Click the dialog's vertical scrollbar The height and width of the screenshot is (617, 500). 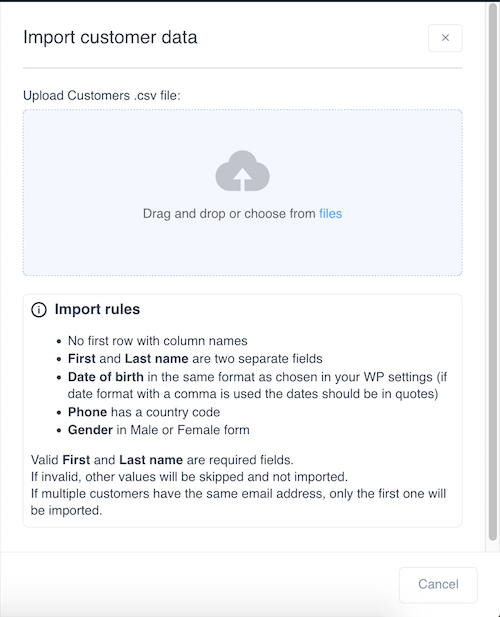coord(493,272)
